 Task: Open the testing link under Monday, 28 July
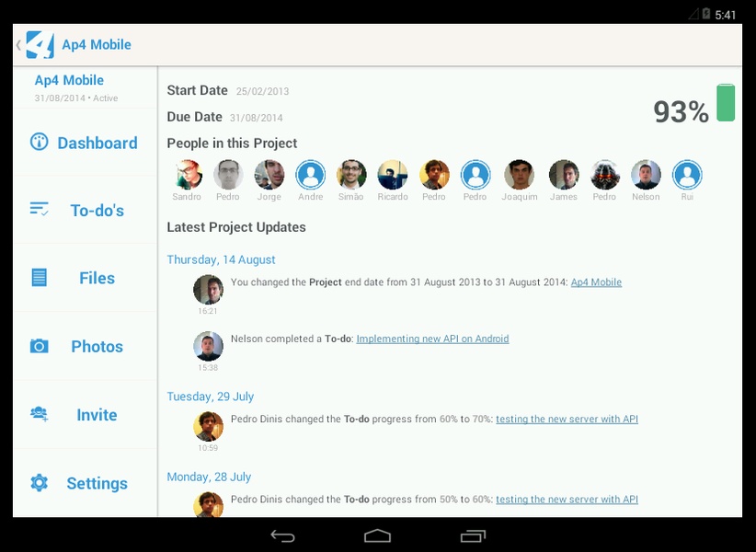[x=567, y=500]
